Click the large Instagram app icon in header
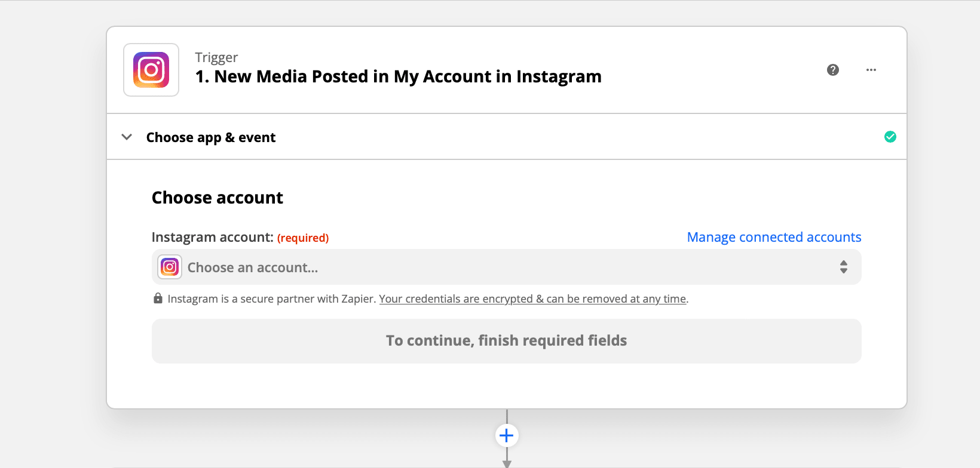This screenshot has height=468, width=980. click(x=151, y=70)
